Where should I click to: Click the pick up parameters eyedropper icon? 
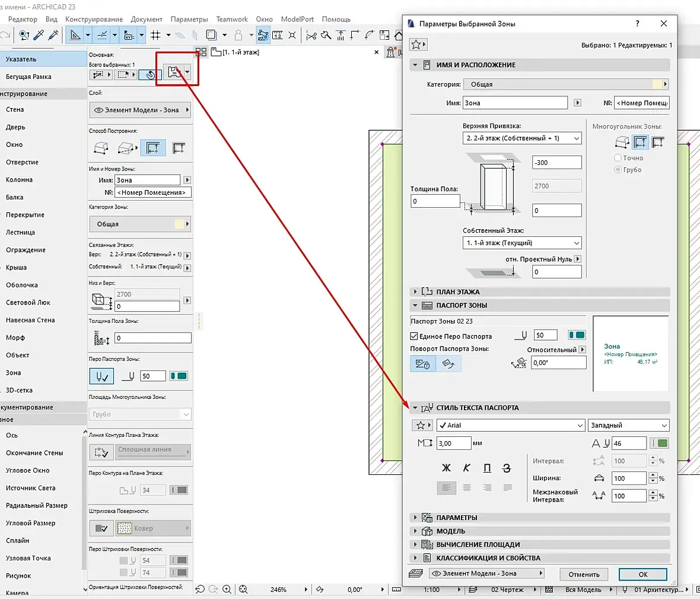(39, 35)
